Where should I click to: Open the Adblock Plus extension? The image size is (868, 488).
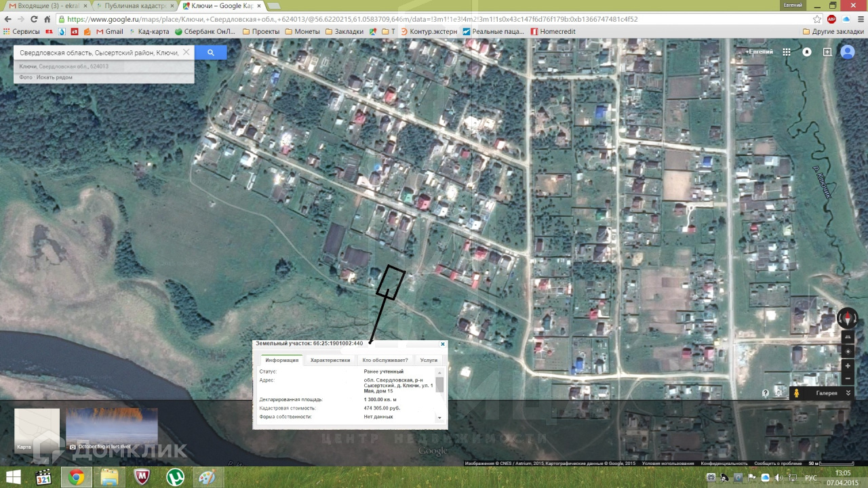831,19
